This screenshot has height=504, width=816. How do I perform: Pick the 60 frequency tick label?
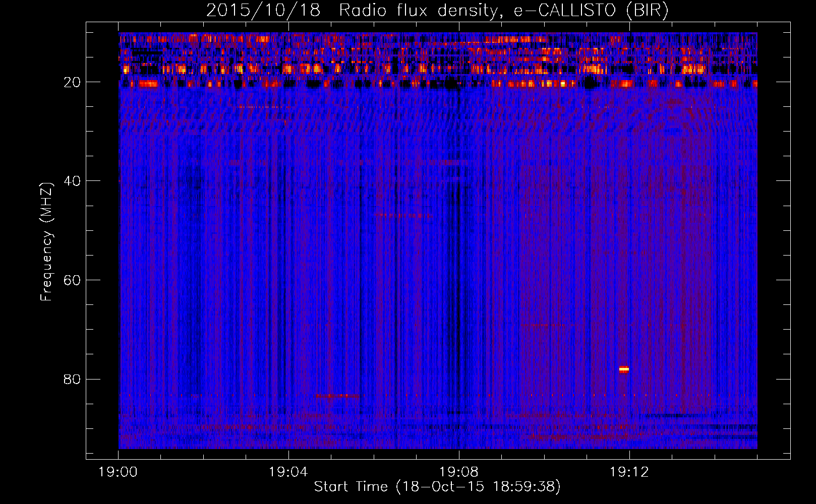(x=73, y=280)
